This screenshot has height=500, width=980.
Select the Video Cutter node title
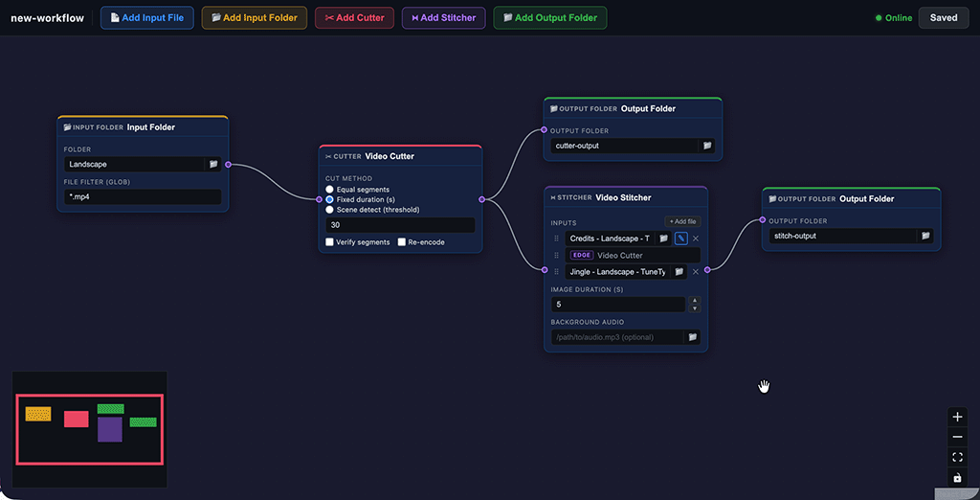(x=390, y=156)
